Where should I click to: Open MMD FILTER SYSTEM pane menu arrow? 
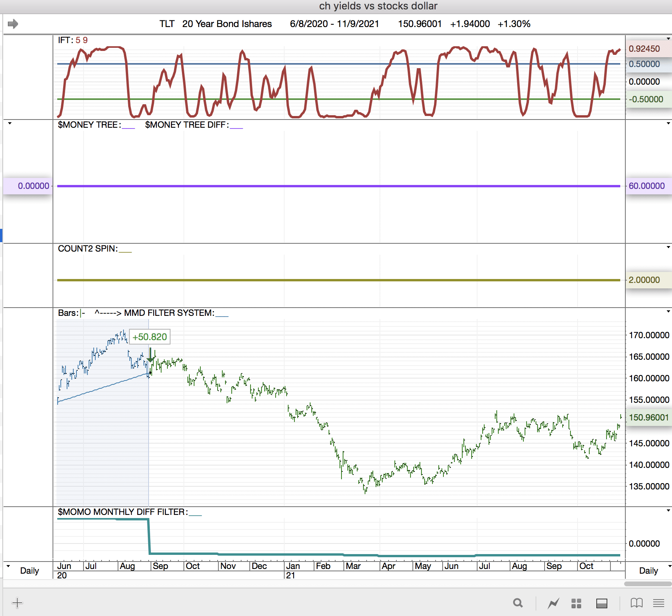click(668, 312)
